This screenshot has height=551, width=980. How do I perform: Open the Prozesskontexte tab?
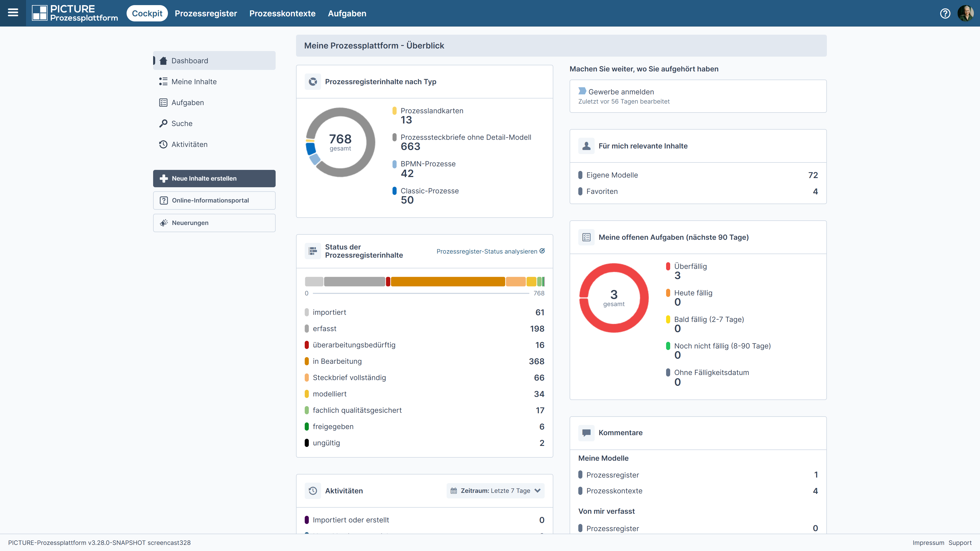click(x=282, y=13)
